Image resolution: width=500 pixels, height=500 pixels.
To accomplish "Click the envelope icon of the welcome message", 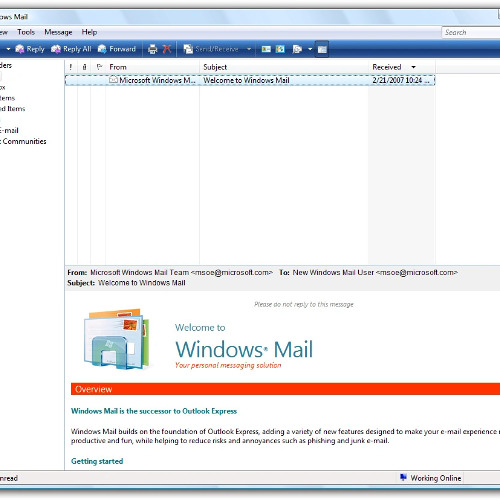I will (113, 80).
